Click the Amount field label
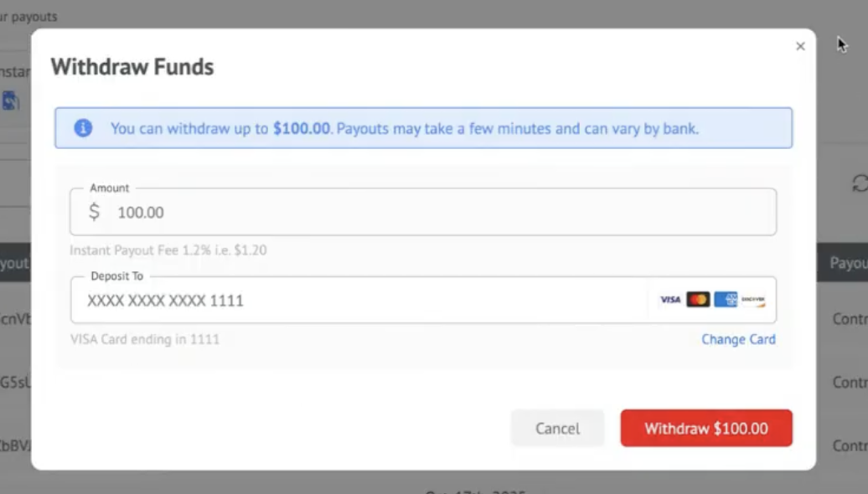The width and height of the screenshot is (868, 494). (x=110, y=188)
